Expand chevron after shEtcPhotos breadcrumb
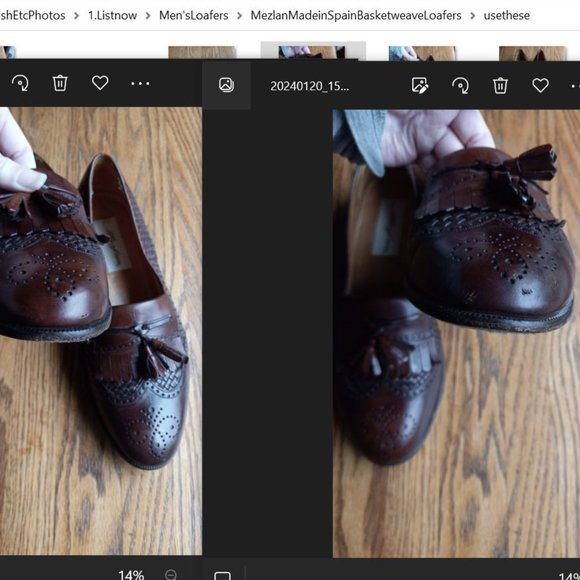580x580 pixels. click(76, 16)
